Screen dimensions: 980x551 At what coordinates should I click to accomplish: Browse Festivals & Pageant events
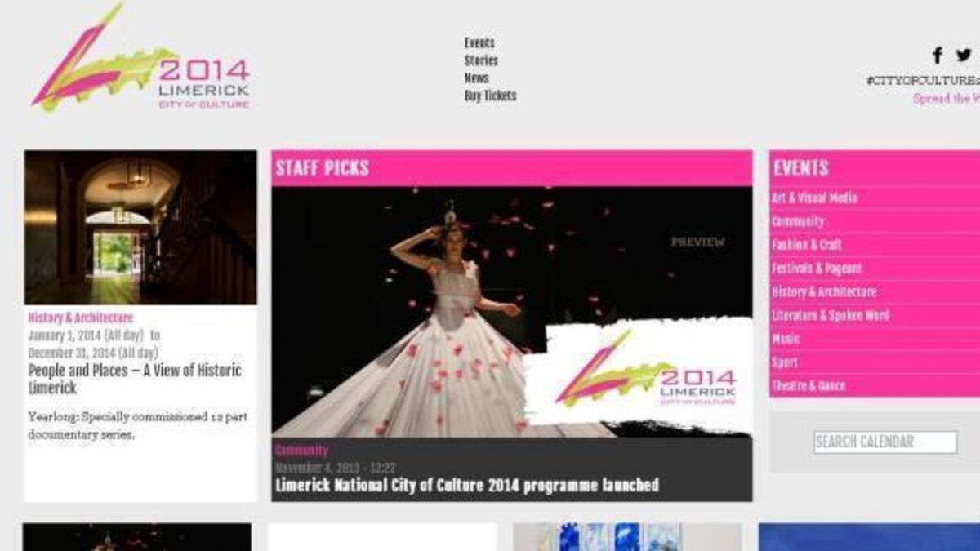pos(817,269)
